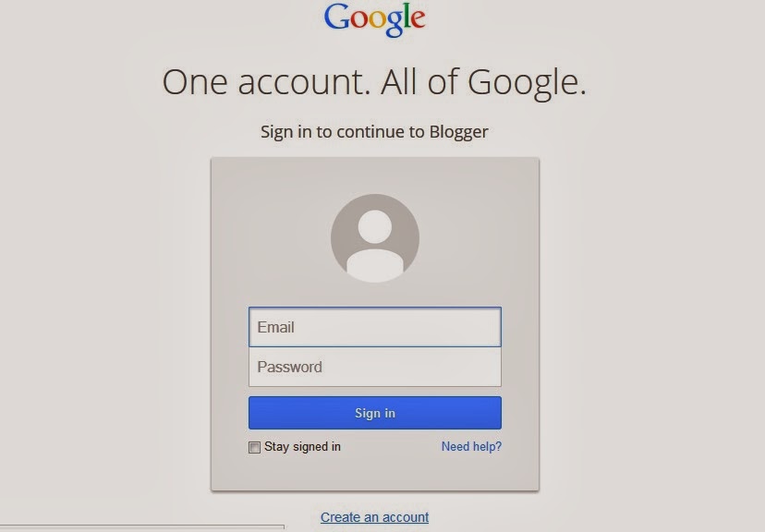The image size is (765, 532).
Task: Click the One account. All of Google. heading
Action: pos(374,82)
